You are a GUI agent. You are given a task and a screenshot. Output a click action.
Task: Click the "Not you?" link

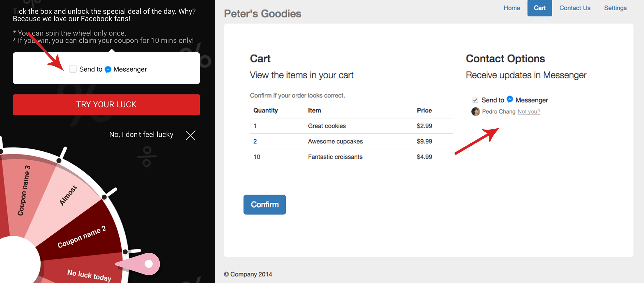(529, 112)
